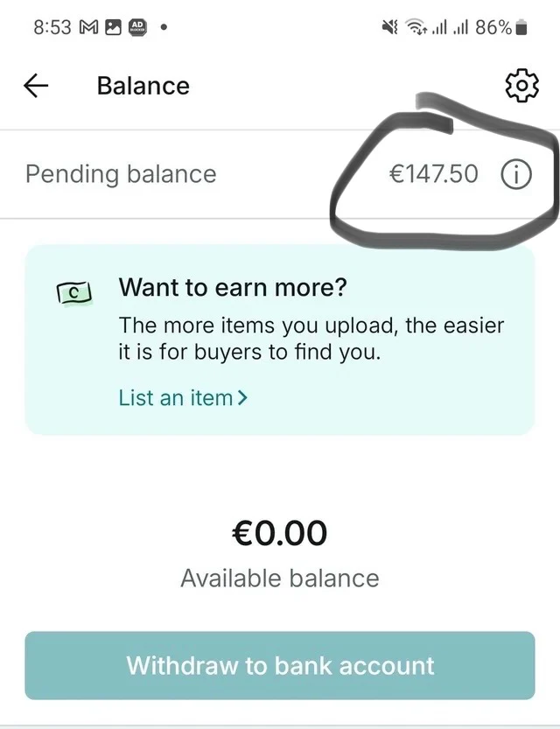Tap the €0.00 available amount
560x729 pixels.
pos(280,532)
